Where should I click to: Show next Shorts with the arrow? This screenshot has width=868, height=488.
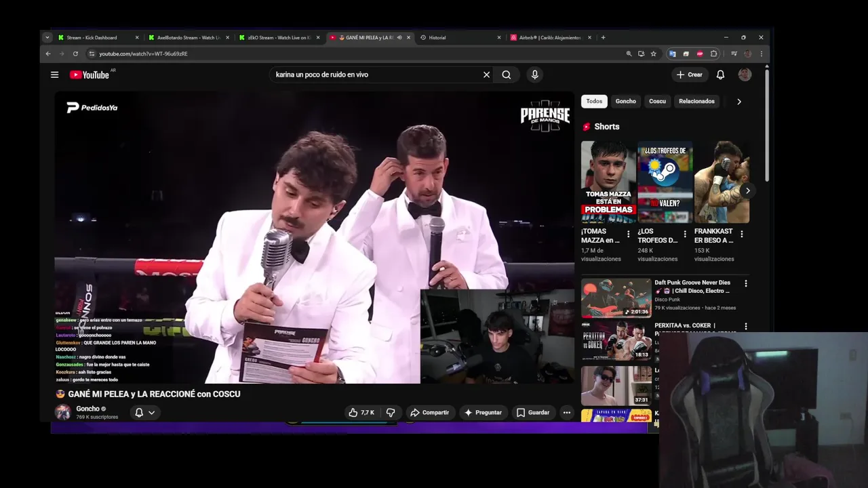point(747,190)
